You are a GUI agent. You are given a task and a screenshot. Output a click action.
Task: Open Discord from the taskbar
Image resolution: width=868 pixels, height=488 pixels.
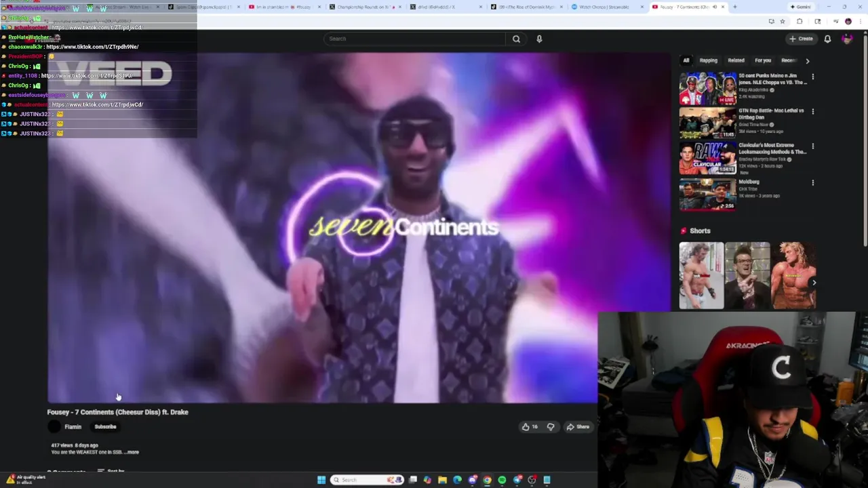472,480
